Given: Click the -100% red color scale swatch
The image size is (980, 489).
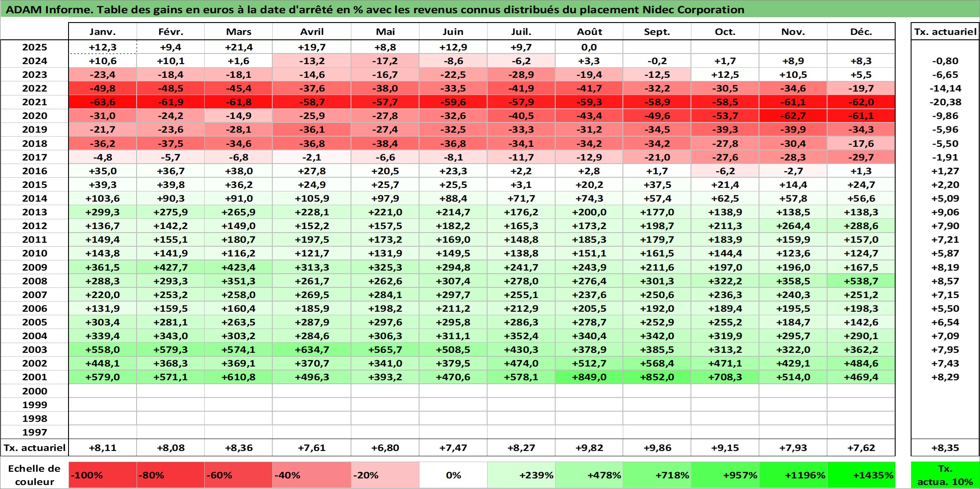Looking at the screenshot, I should (103, 475).
